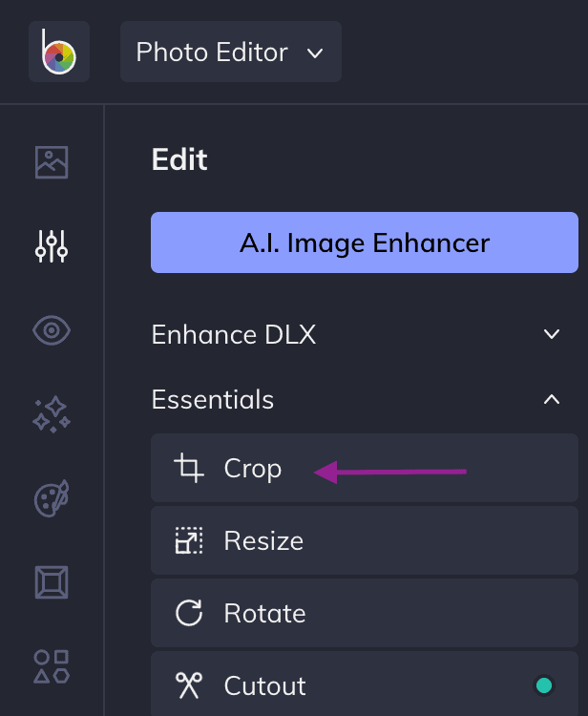Open the Effects sparkles sidebar icon
This screenshot has width=588, height=716.
52,414
